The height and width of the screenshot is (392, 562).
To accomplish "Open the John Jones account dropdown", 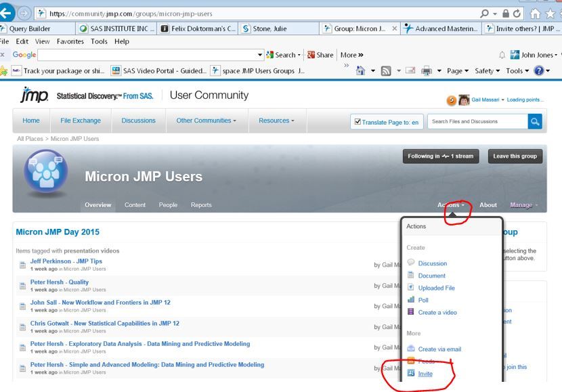I will (534, 55).
